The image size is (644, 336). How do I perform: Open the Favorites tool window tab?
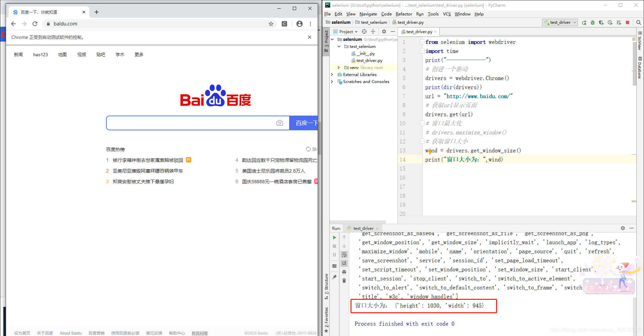click(326, 320)
